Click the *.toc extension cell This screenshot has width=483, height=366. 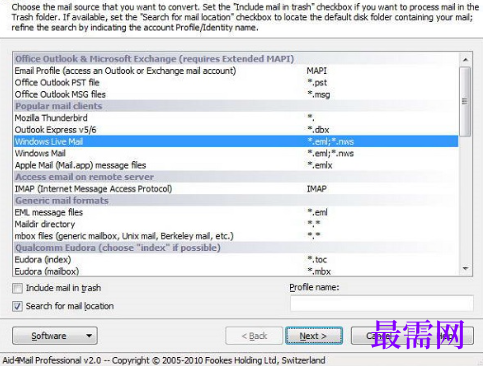pos(317,260)
